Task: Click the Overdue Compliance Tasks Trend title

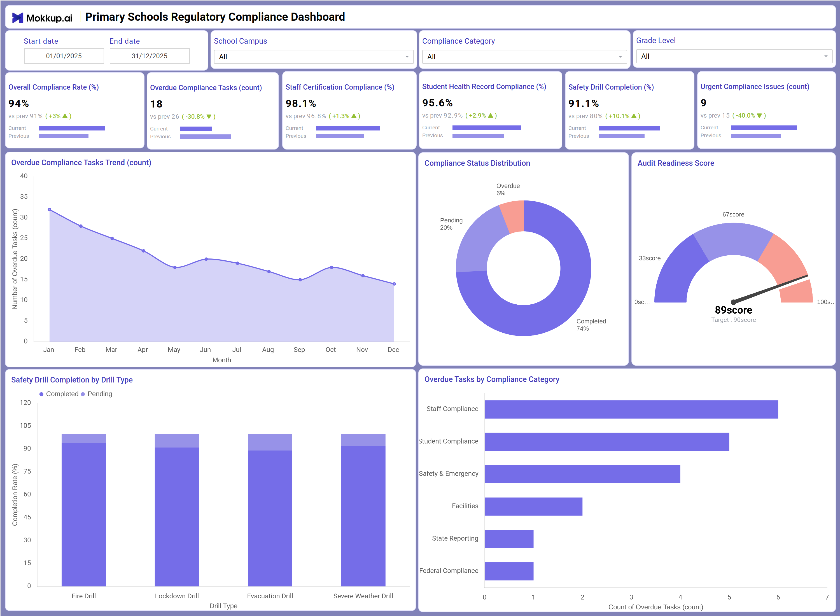Action: [x=81, y=163]
